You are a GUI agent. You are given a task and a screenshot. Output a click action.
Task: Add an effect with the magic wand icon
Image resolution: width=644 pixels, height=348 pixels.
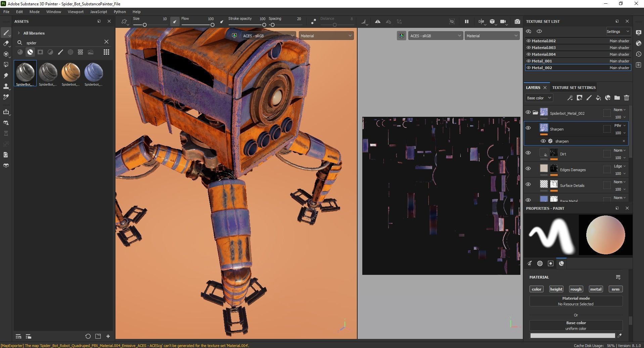click(x=570, y=98)
